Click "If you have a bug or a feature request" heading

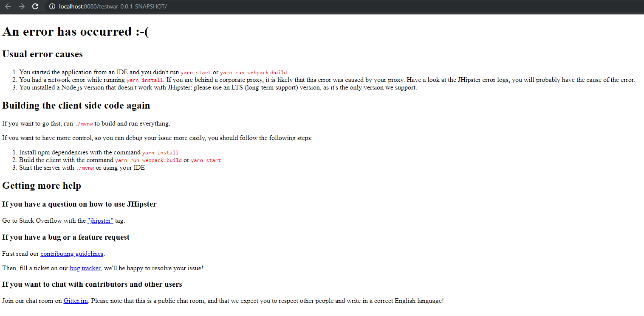[66, 237]
